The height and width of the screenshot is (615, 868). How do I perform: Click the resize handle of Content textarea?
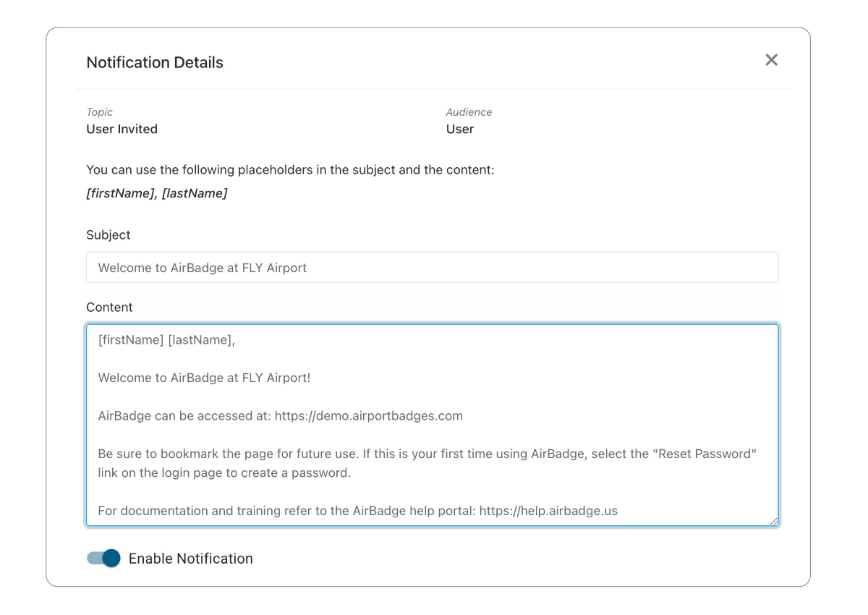(773, 520)
